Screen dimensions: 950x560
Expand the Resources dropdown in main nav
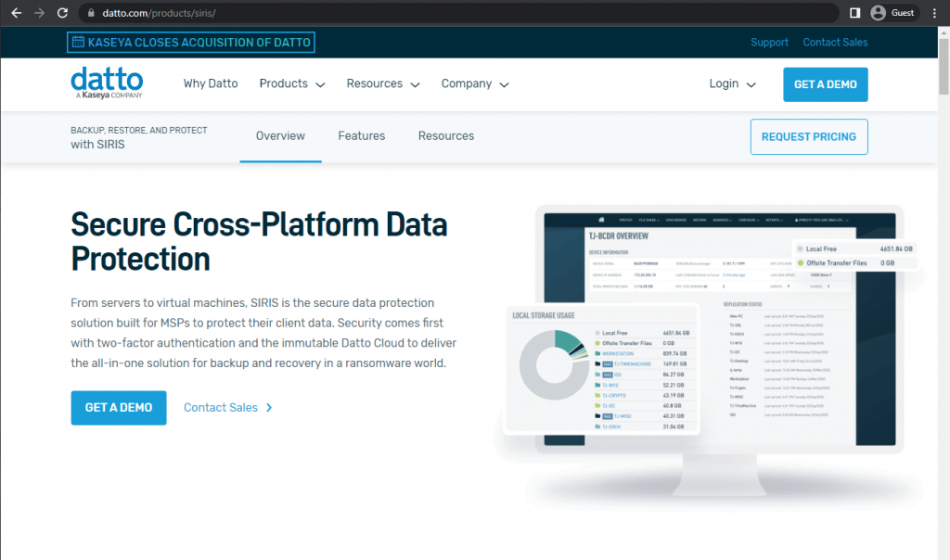click(383, 83)
